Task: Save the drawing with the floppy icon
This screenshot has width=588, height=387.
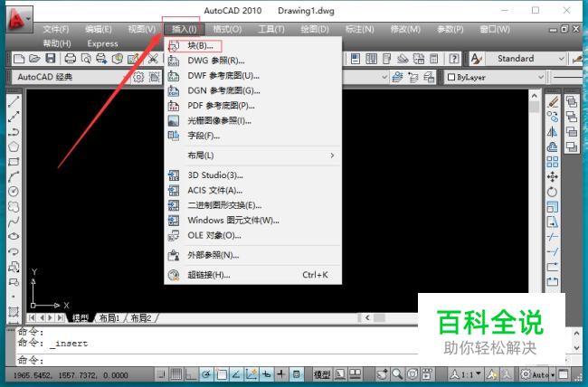Action: [51, 59]
